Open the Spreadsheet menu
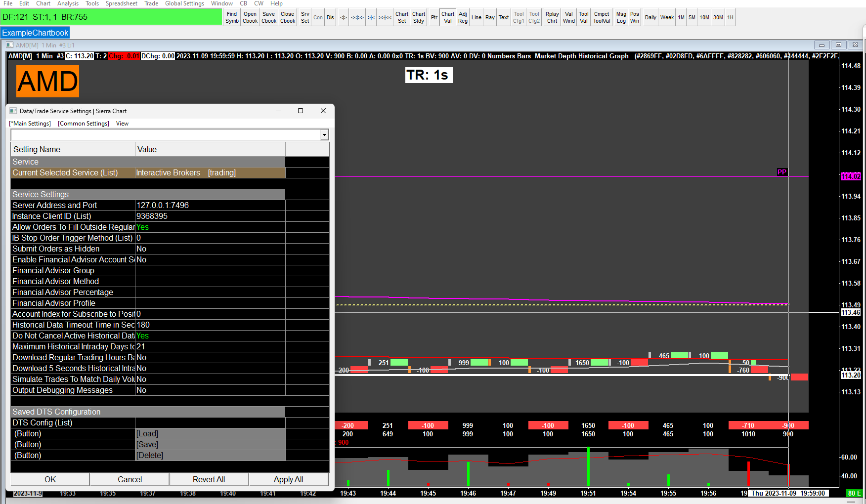866x504 pixels. pyautogui.click(x=121, y=3)
